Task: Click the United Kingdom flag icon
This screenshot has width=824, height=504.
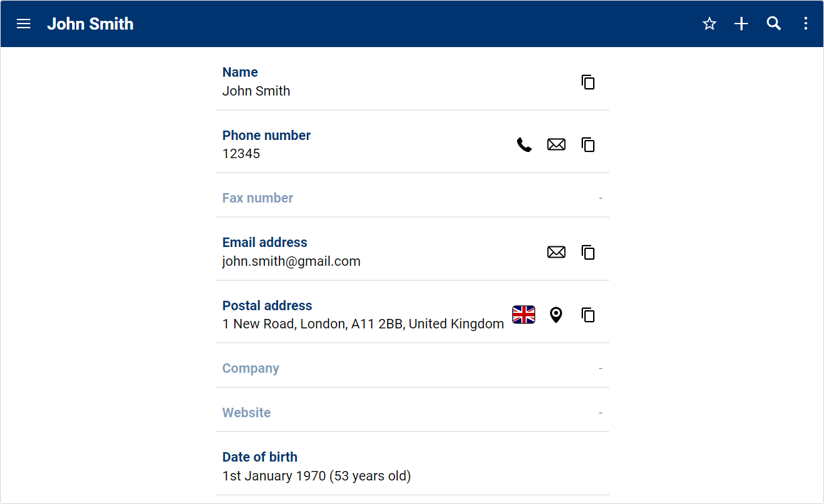Action: (524, 315)
